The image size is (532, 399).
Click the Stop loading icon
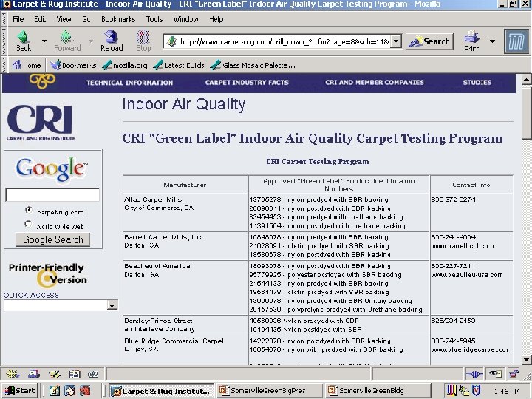tap(143, 37)
